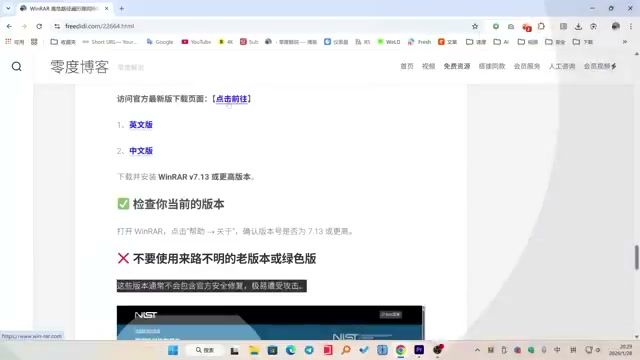
Task: Select the WinRAR browser tab
Action: click(63, 8)
